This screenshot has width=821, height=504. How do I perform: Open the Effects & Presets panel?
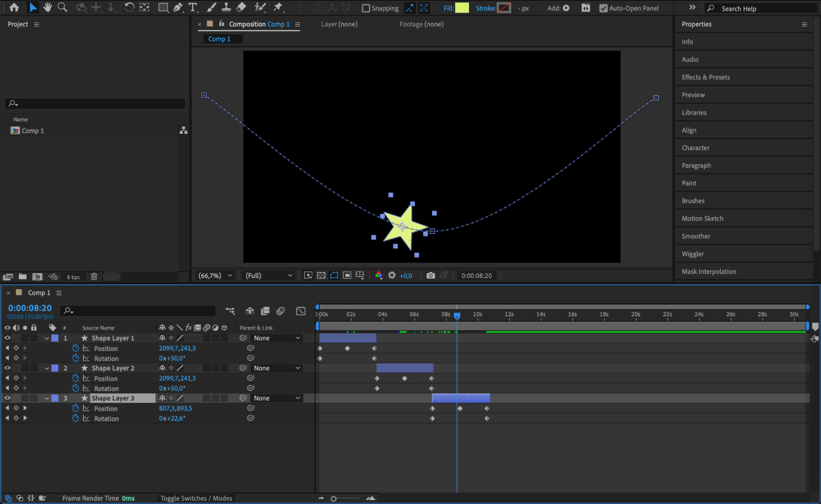point(706,77)
